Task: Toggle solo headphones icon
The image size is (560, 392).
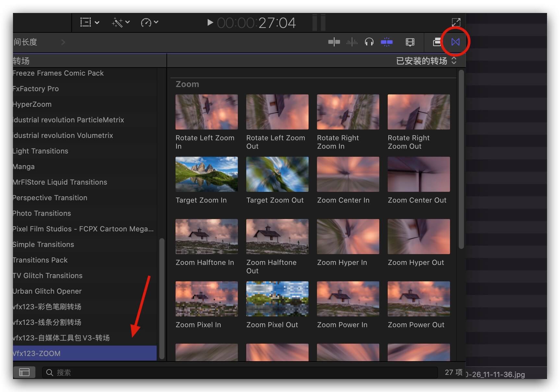Action: tap(369, 42)
